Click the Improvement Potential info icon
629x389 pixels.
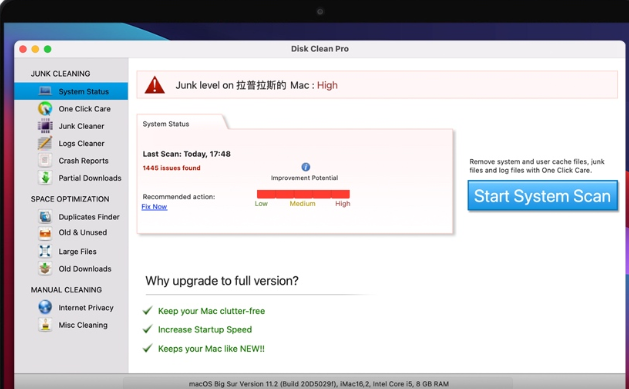[x=305, y=167]
